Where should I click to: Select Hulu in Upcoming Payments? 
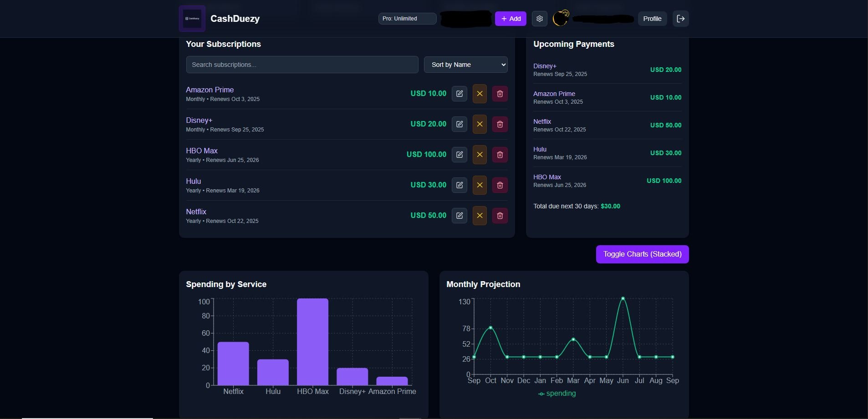pyautogui.click(x=540, y=149)
